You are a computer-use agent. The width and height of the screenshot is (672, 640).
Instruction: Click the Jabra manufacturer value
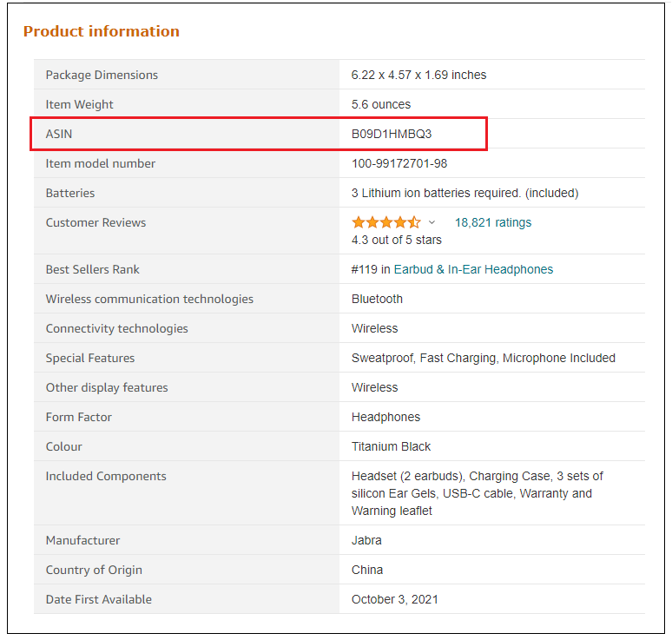pyautogui.click(x=366, y=540)
